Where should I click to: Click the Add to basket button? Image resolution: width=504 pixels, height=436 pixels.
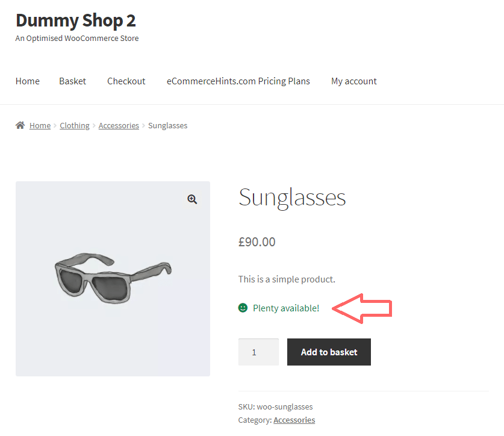pyautogui.click(x=329, y=352)
